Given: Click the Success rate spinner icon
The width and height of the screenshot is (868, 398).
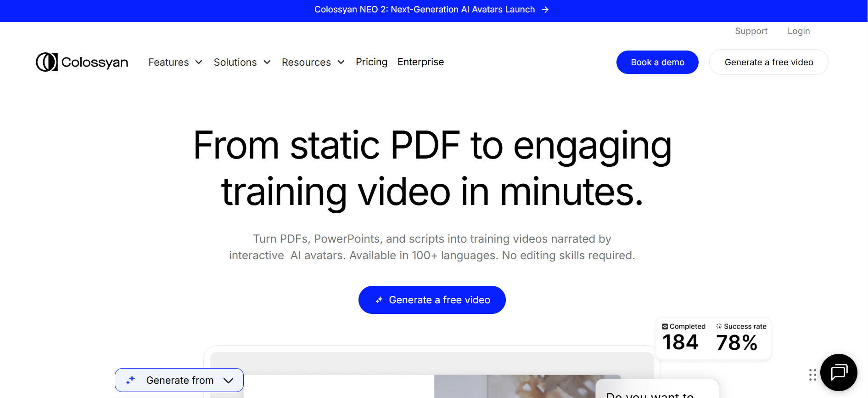Looking at the screenshot, I should [x=719, y=326].
